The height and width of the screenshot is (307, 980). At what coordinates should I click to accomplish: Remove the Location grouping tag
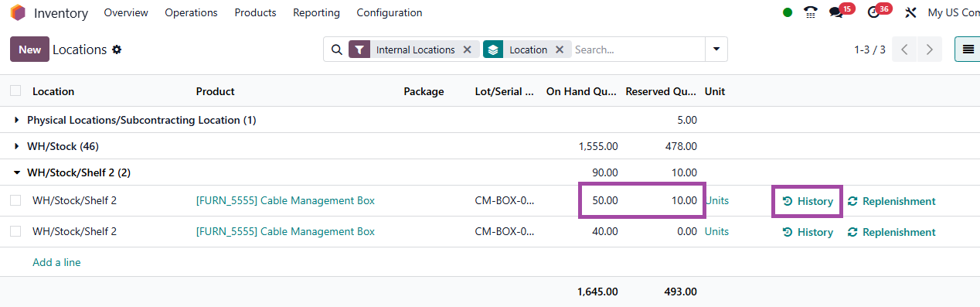point(559,49)
